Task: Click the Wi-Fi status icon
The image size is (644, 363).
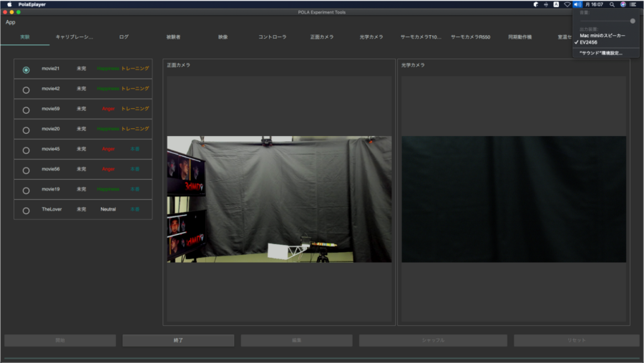Action: pos(567,4)
